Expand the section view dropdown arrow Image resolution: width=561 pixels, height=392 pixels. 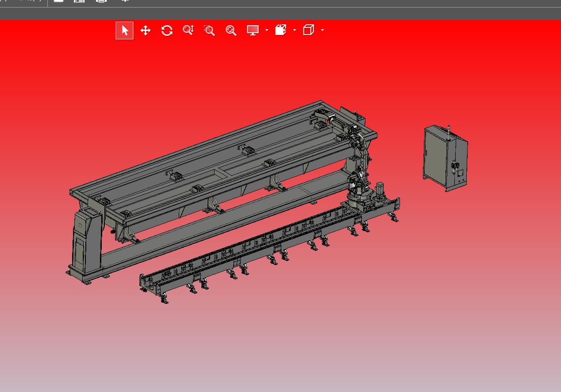pyautogui.click(x=295, y=30)
